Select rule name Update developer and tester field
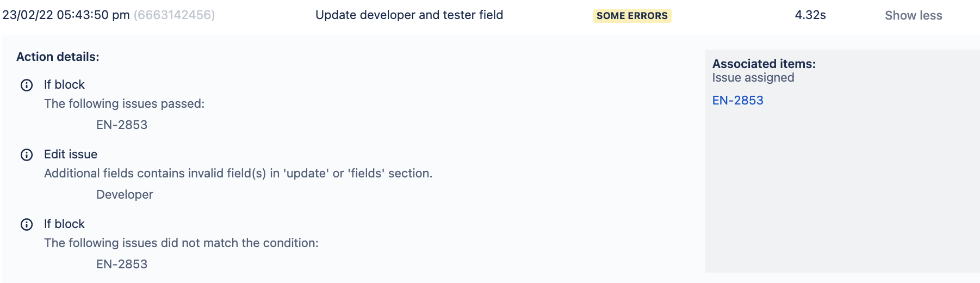Screen dimensions: 980x283 pos(409,15)
